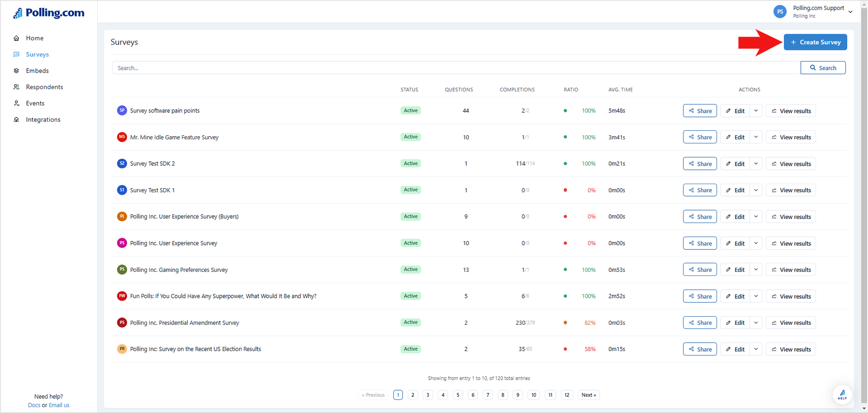This screenshot has width=868, height=413.
Task: Go to Embeds section
Action: click(x=37, y=71)
